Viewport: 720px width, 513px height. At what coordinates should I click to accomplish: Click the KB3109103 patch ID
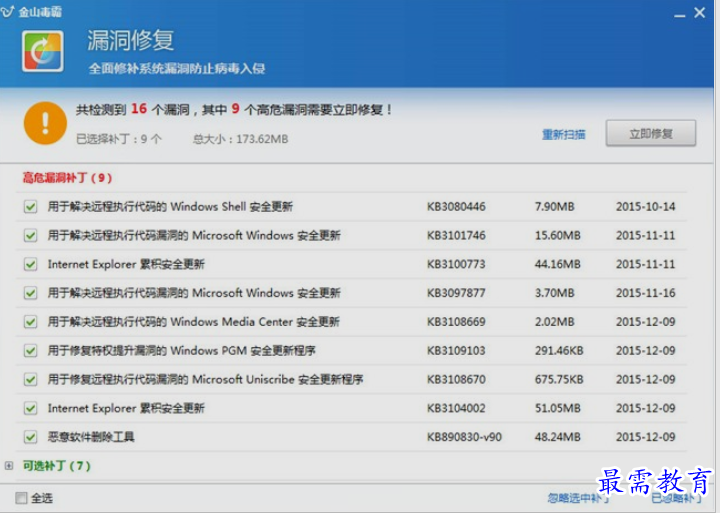(456, 351)
